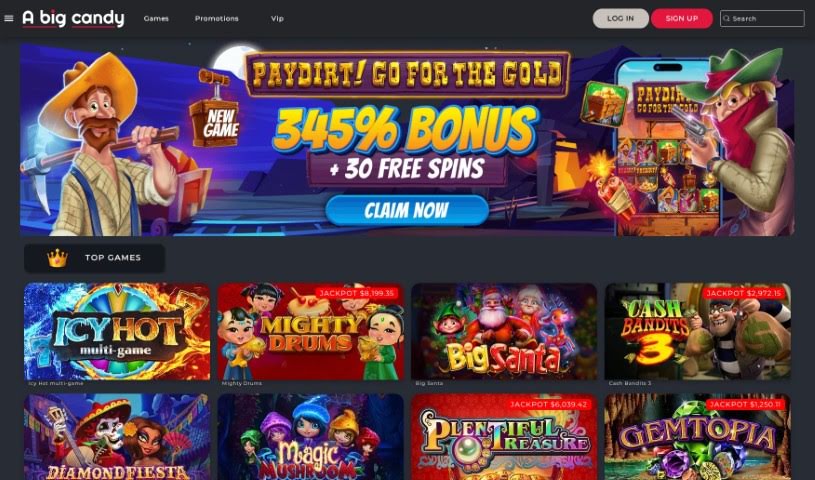Viewport: 815px width, 480px height.
Task: Select the TOP GAMES tab
Action: pos(95,258)
